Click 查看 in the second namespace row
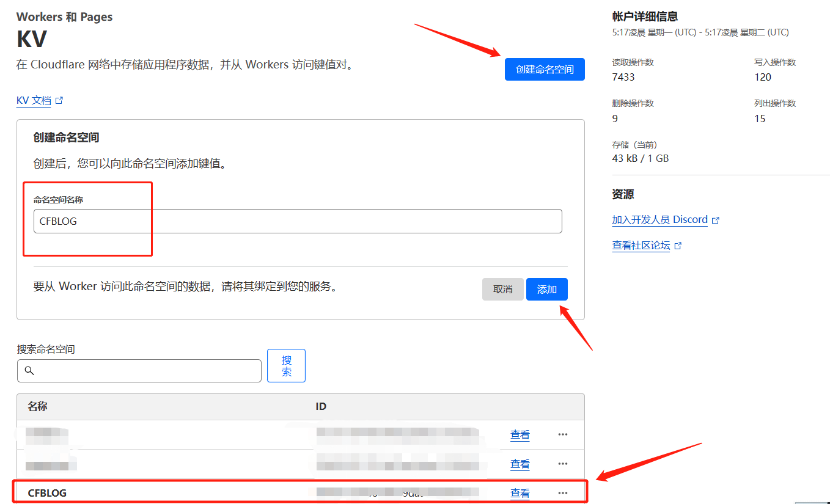830x504 pixels. click(x=520, y=464)
